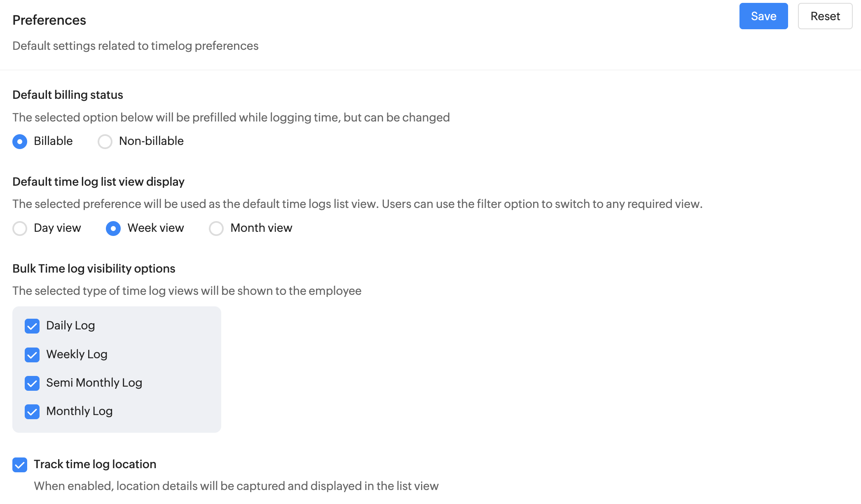This screenshot has height=504, width=861.
Task: Untick the Monthly Log checkbox
Action: pyautogui.click(x=32, y=412)
